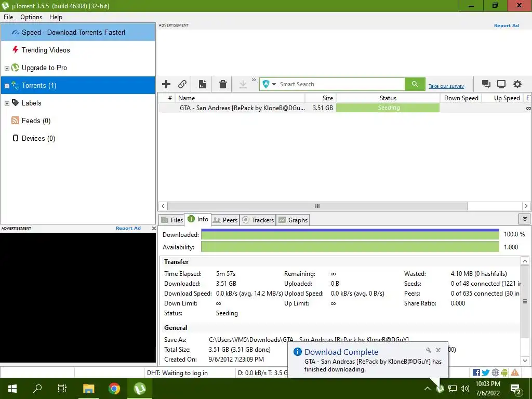The height and width of the screenshot is (399, 532).
Task: Click the green Seeding status bar
Action: [x=388, y=108]
